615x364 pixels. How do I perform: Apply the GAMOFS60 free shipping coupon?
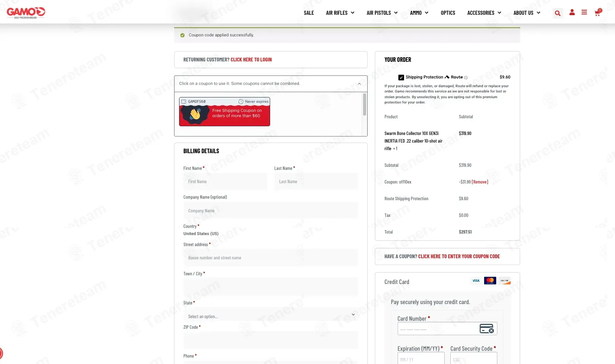[225, 112]
